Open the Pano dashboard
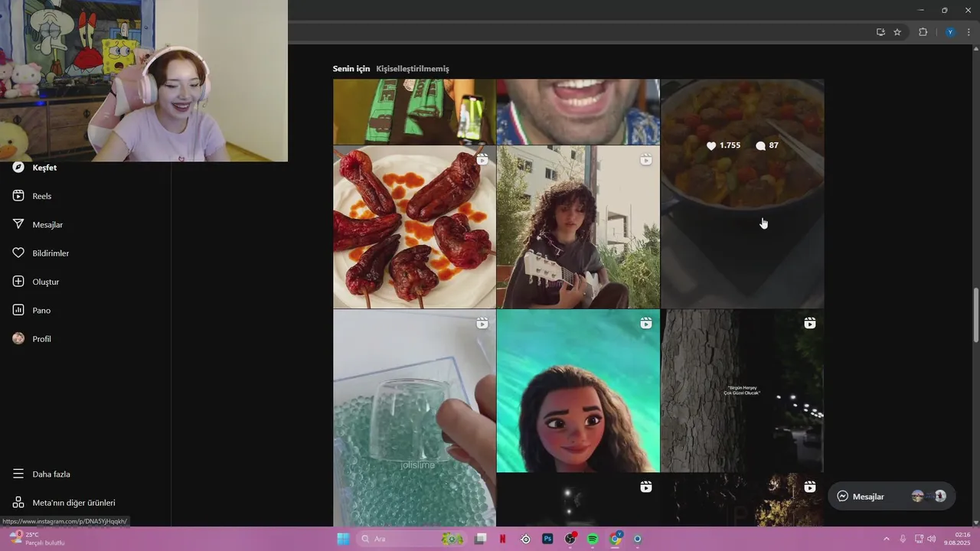The width and height of the screenshot is (980, 551). (31, 310)
